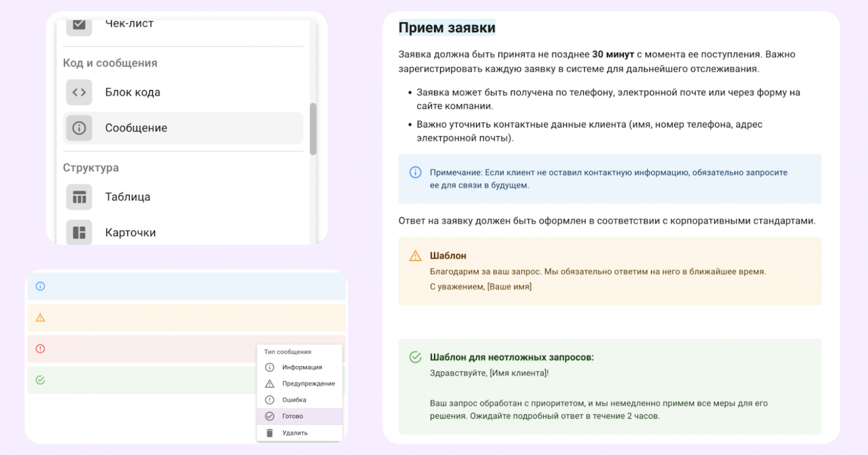
Task: Click the green check beside urgent template
Action: (x=415, y=357)
